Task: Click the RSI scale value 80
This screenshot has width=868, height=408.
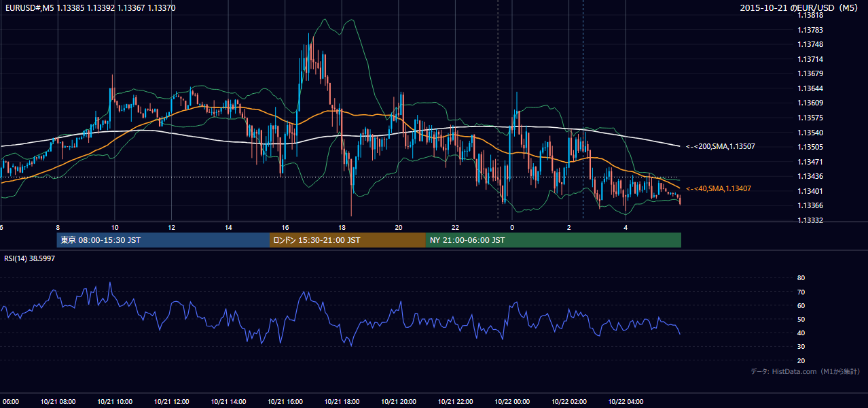Action: coord(801,278)
